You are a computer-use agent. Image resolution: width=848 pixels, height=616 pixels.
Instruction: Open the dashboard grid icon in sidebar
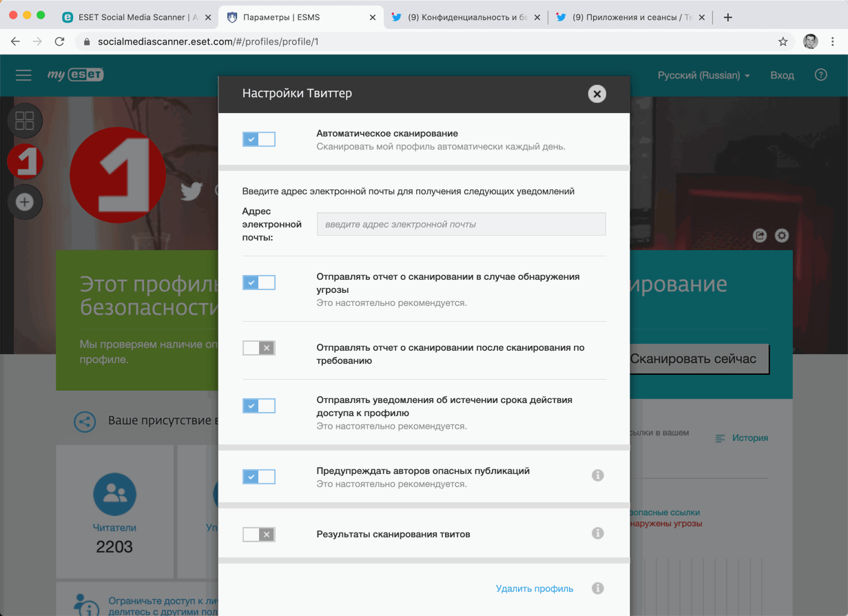pos(25,121)
